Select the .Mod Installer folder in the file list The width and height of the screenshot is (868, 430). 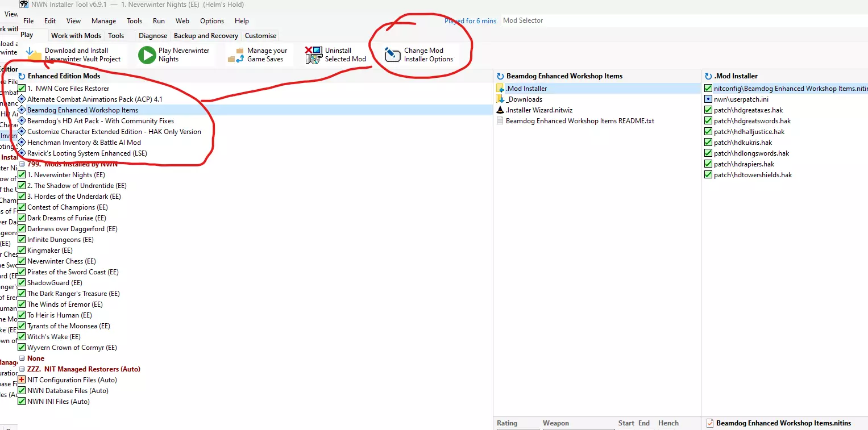coord(597,89)
